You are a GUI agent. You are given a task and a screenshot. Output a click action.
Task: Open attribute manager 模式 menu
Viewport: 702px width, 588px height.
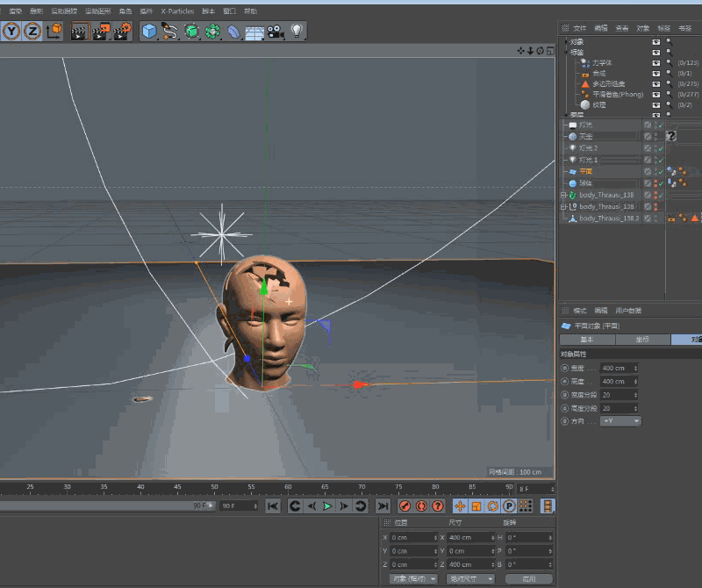tap(579, 311)
